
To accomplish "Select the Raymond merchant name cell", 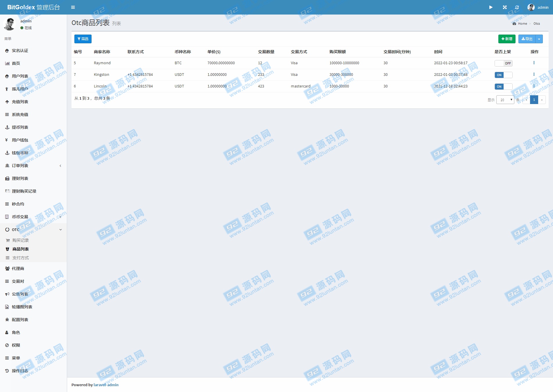I will click(x=102, y=63).
